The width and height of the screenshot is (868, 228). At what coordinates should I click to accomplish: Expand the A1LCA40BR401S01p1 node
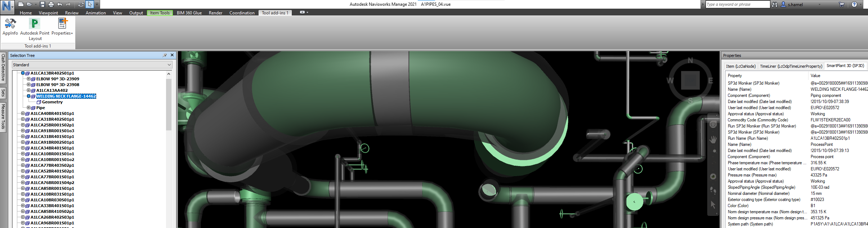(x=23, y=113)
